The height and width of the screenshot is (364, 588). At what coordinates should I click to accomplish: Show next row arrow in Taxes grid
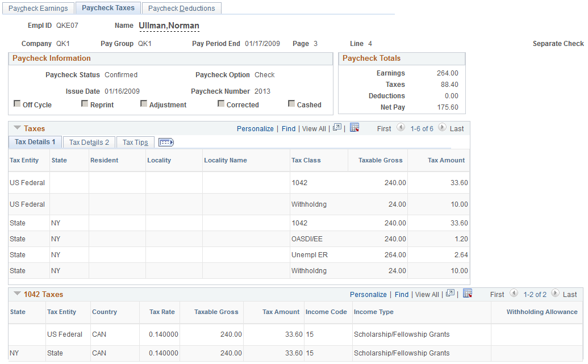click(442, 127)
